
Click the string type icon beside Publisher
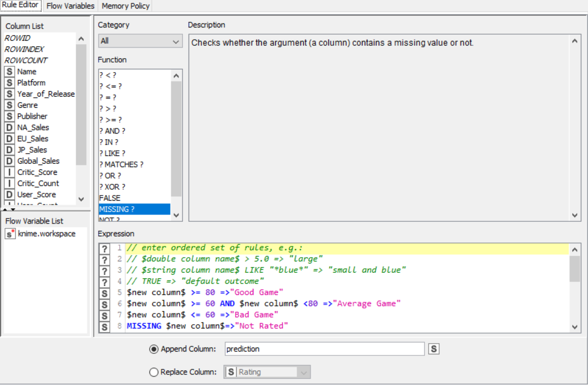[x=10, y=116]
